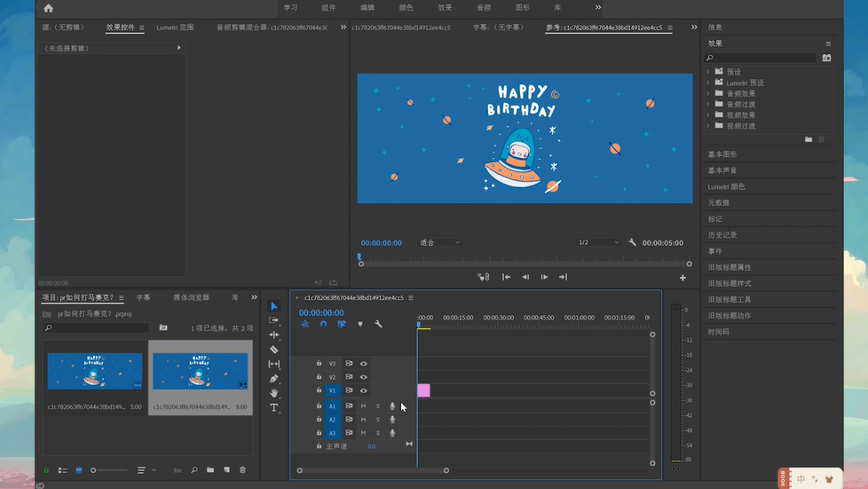Expand the 预设 effects folder
868x489 pixels.
pyautogui.click(x=708, y=71)
